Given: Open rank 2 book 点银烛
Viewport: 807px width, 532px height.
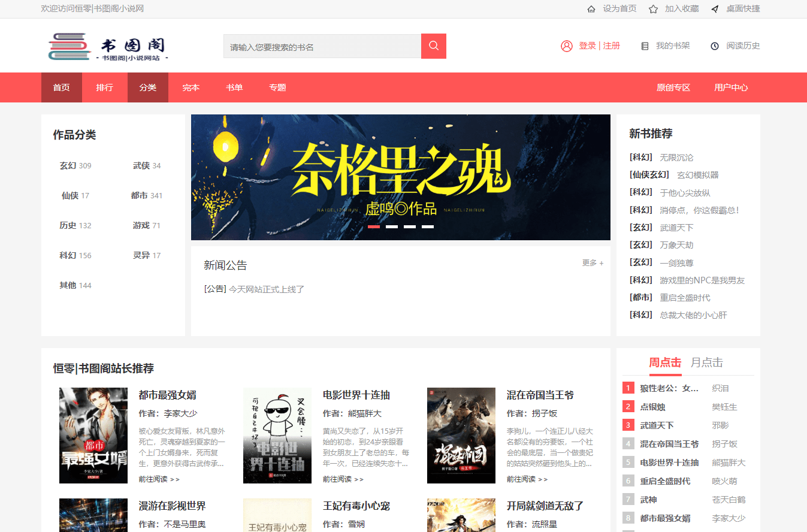Looking at the screenshot, I should click(x=652, y=407).
